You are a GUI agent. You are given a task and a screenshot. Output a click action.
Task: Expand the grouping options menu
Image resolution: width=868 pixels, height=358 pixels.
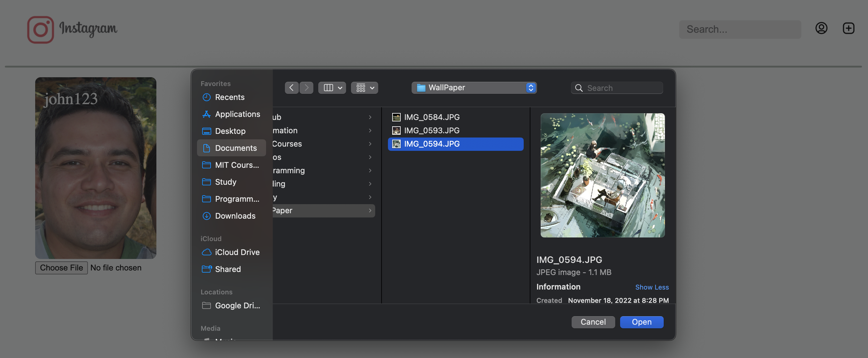pos(364,88)
